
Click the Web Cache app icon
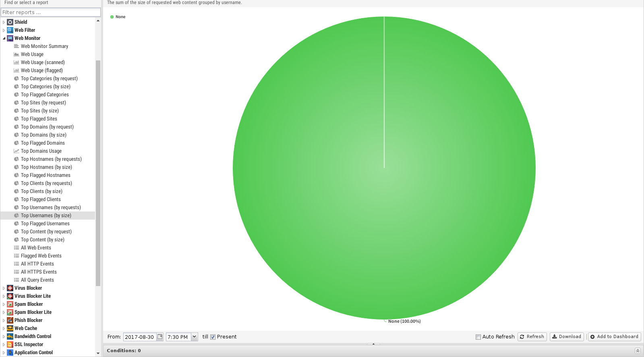click(x=10, y=328)
